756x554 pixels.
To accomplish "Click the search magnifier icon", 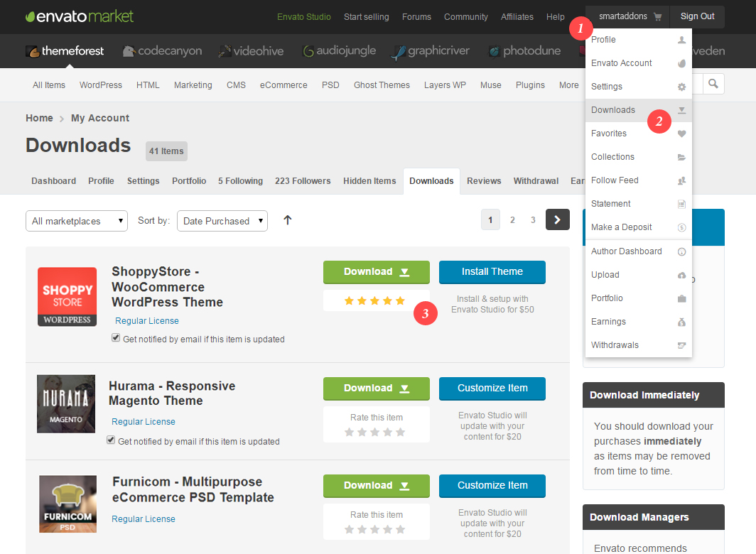I will (713, 84).
